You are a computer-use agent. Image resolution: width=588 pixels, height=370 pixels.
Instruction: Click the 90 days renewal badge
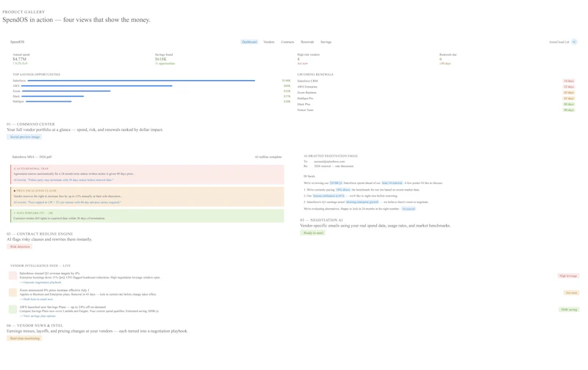click(x=568, y=110)
